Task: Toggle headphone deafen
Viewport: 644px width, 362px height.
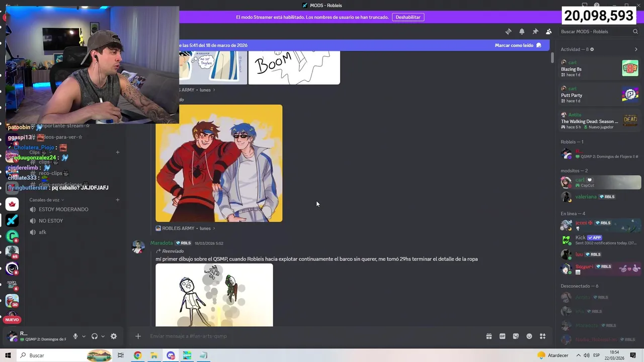Action: [94, 336]
